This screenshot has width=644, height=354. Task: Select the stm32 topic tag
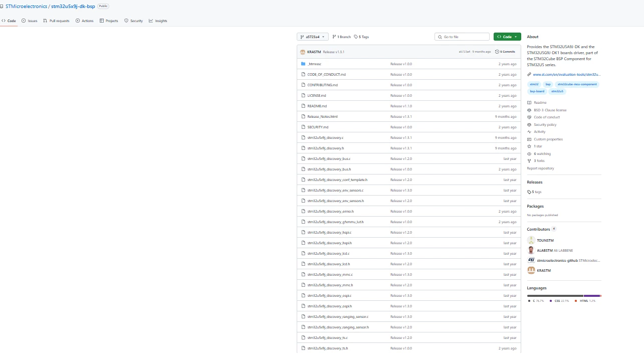[x=534, y=84]
